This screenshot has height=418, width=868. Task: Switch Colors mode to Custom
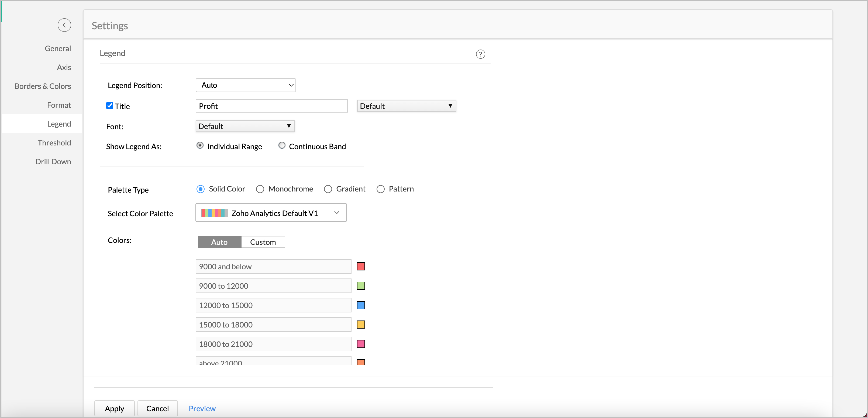(x=263, y=242)
